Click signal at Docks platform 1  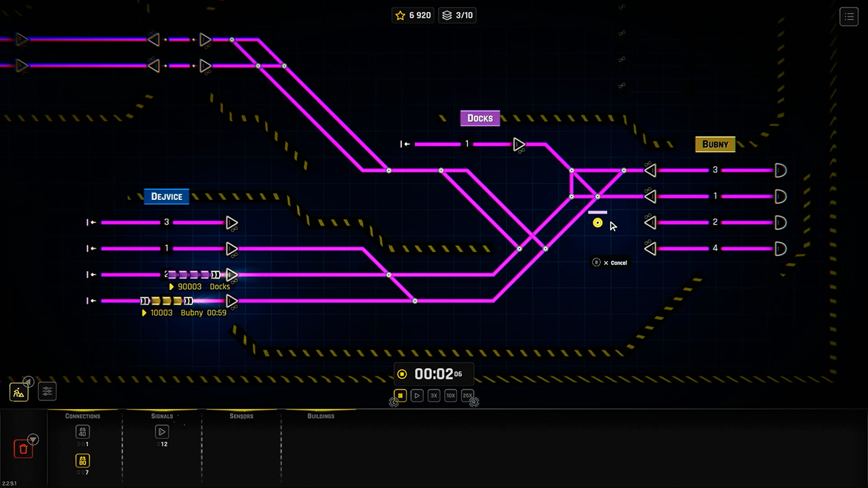point(519,144)
